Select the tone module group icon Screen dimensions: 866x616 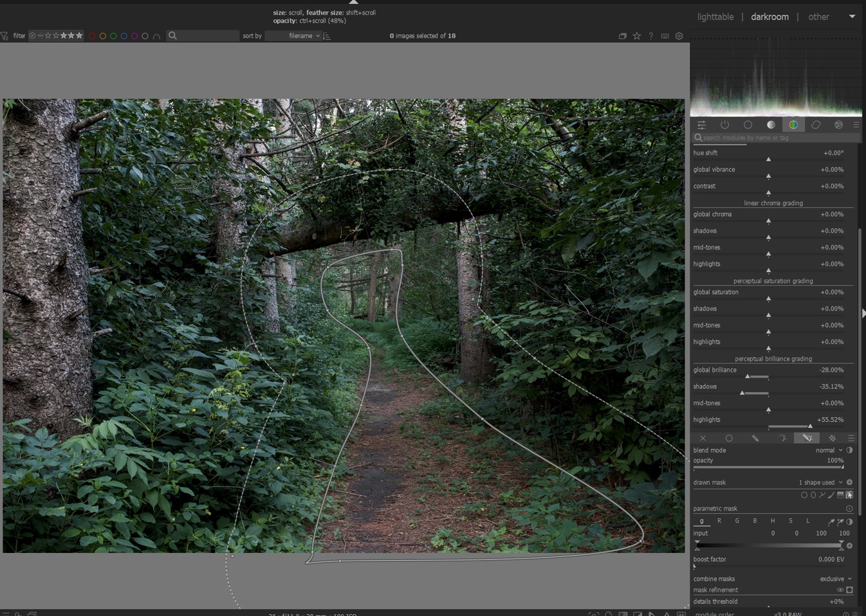[771, 125]
